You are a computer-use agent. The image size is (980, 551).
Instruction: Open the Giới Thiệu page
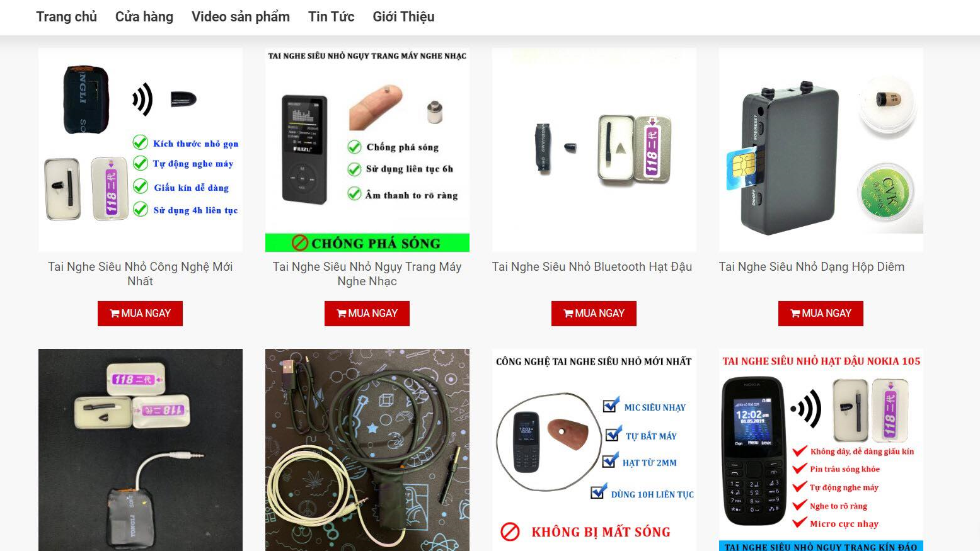tap(403, 16)
